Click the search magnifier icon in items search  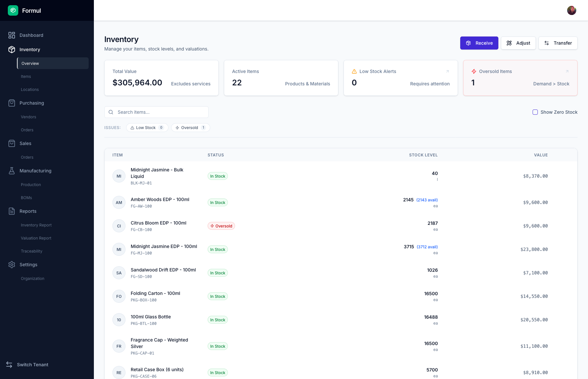(111, 112)
